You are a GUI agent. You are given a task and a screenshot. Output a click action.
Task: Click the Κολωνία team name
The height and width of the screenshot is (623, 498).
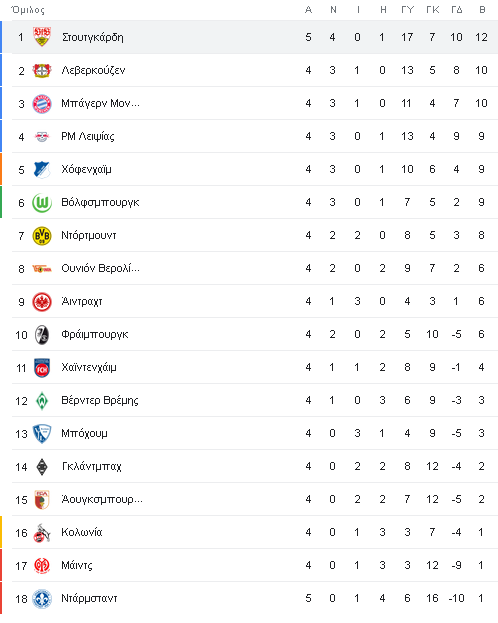coord(81,532)
